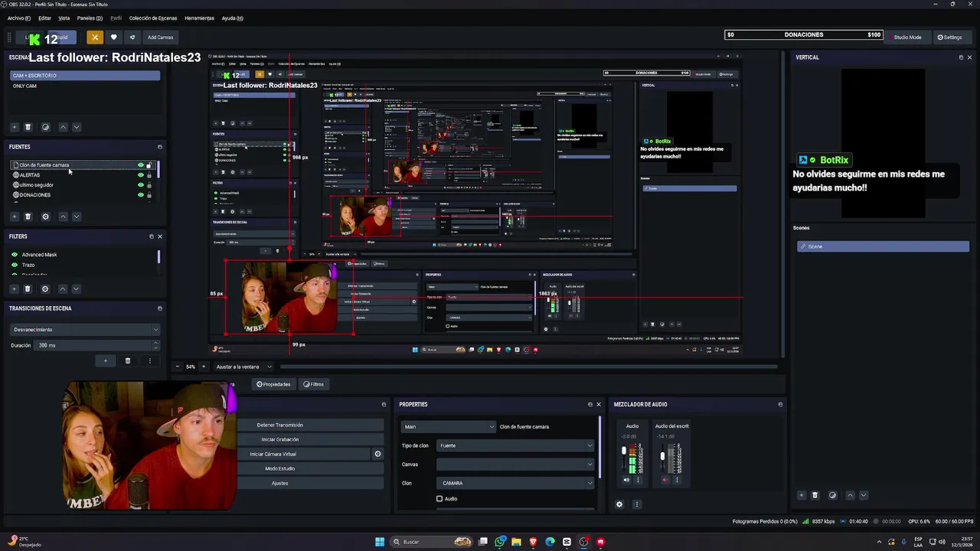The image size is (980, 551).
Task: Click the Modo Estudio button
Action: point(279,468)
